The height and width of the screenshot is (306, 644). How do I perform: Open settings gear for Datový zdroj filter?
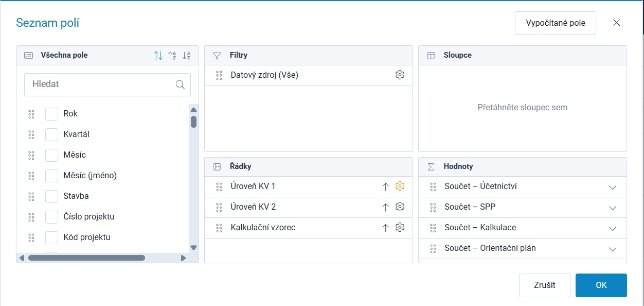[x=400, y=75]
